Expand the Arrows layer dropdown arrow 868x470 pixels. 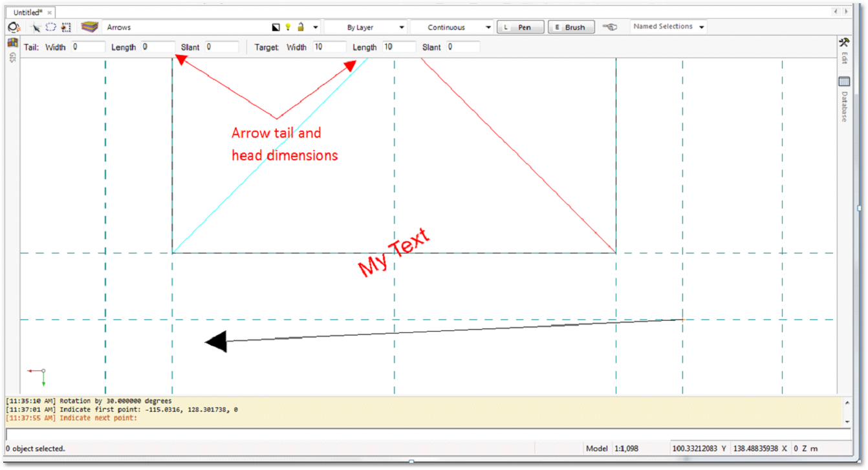[x=316, y=28]
